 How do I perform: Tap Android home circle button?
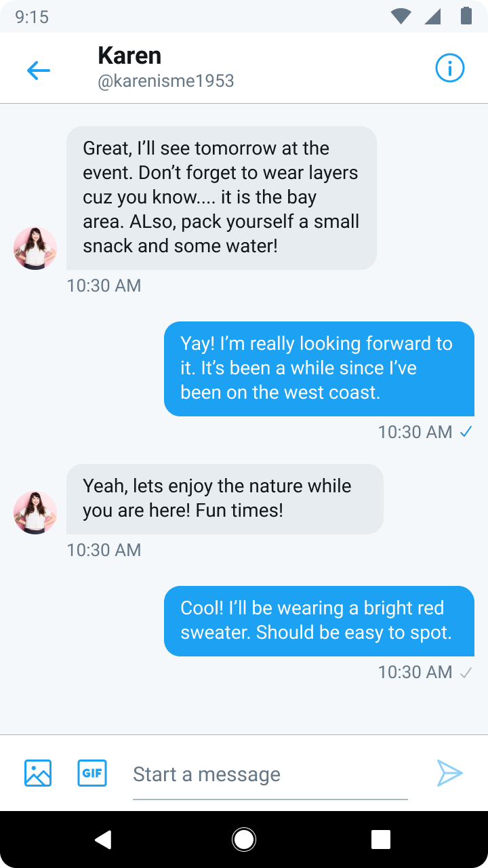click(x=244, y=840)
